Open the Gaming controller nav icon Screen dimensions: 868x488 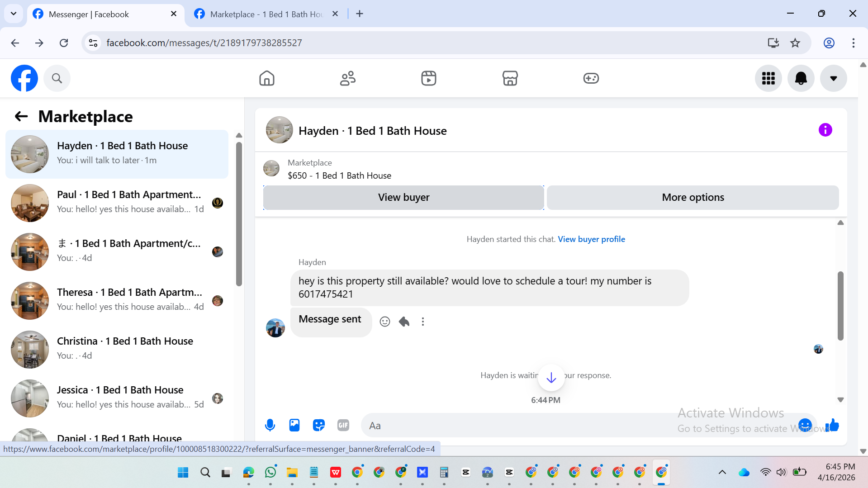tap(591, 78)
